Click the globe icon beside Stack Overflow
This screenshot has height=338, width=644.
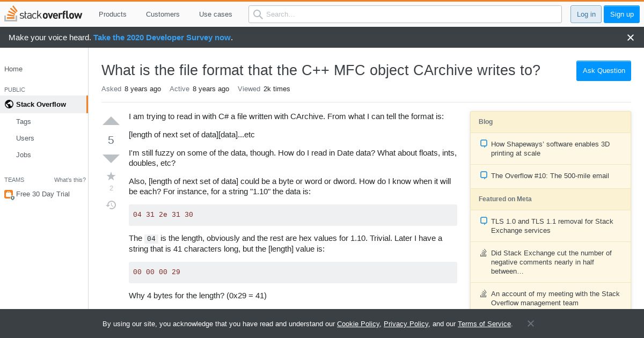(9, 104)
